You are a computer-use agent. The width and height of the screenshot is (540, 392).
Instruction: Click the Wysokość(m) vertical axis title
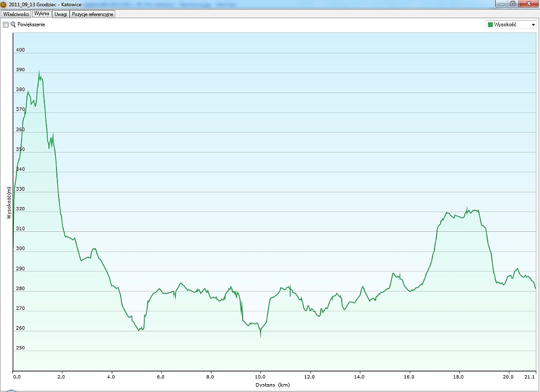9,202
